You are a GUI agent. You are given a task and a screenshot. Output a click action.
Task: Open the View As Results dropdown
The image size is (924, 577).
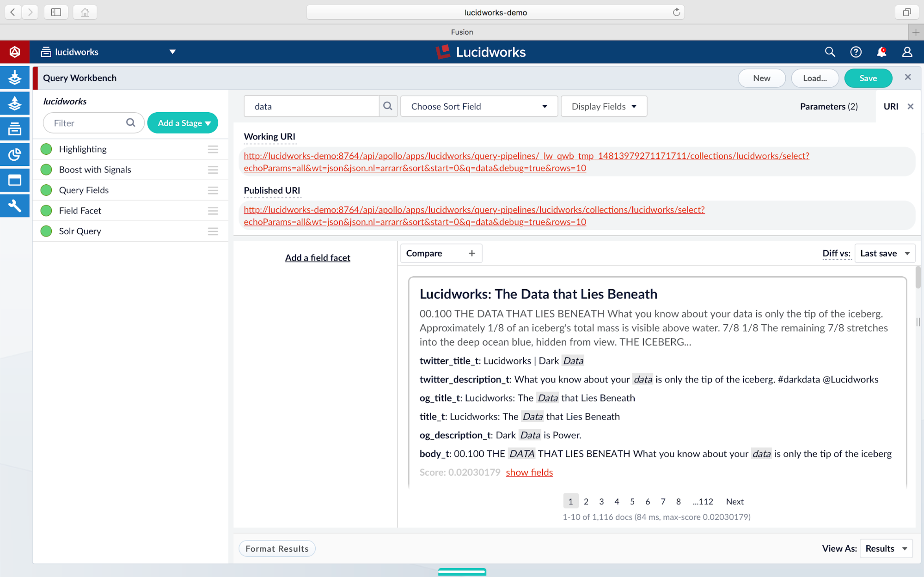pyautogui.click(x=886, y=548)
